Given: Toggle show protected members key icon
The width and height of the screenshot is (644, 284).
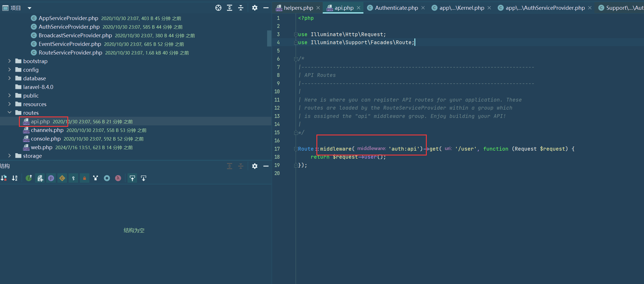Looking at the screenshot, I should tap(73, 178).
